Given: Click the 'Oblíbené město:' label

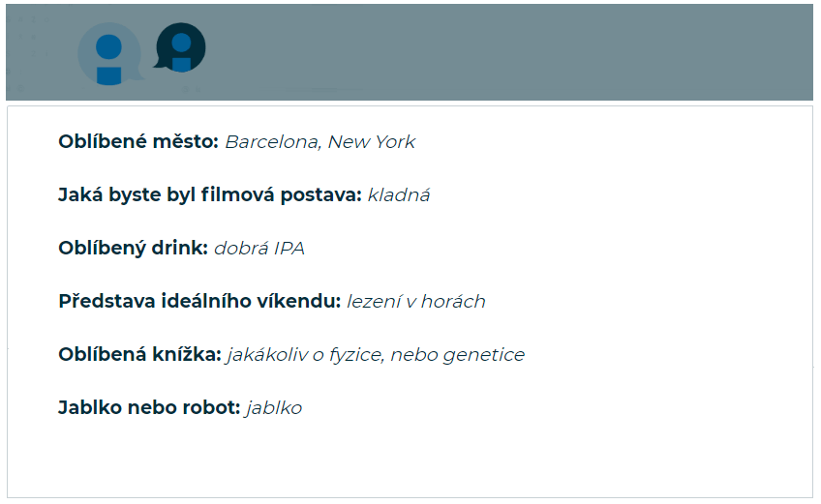Looking at the screenshot, I should click(138, 142).
